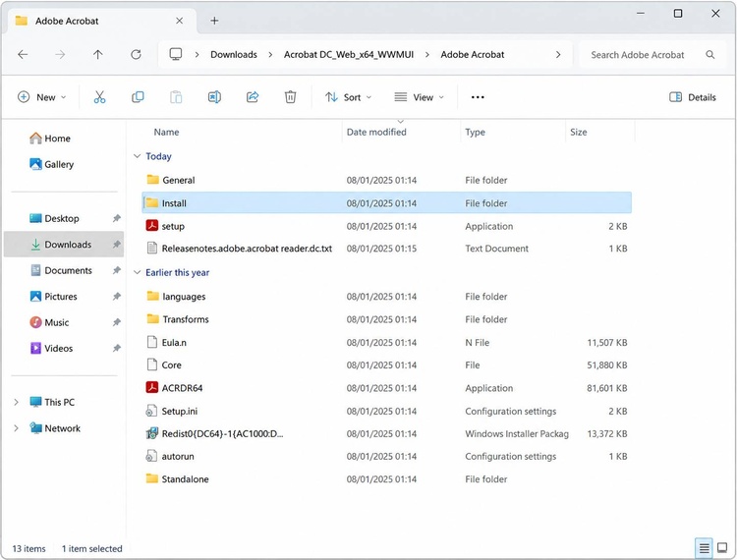Click chevron between Downloads and Acrobat DC_Web

coord(270,54)
